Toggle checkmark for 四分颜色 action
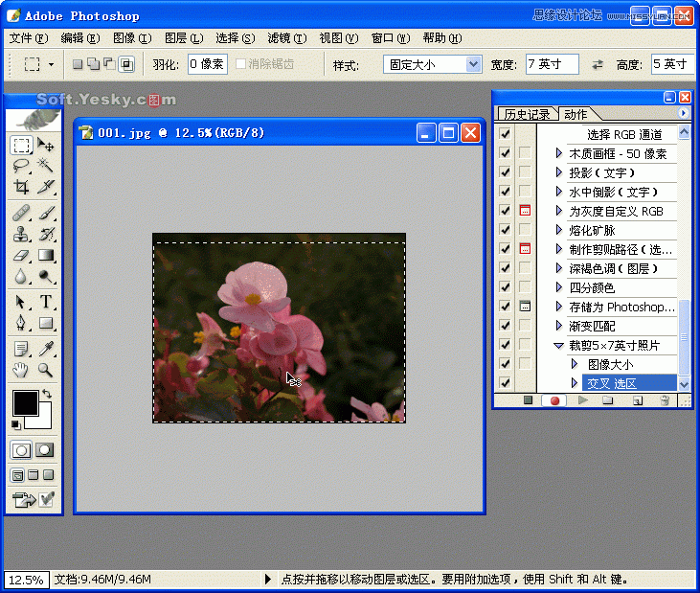 505,287
